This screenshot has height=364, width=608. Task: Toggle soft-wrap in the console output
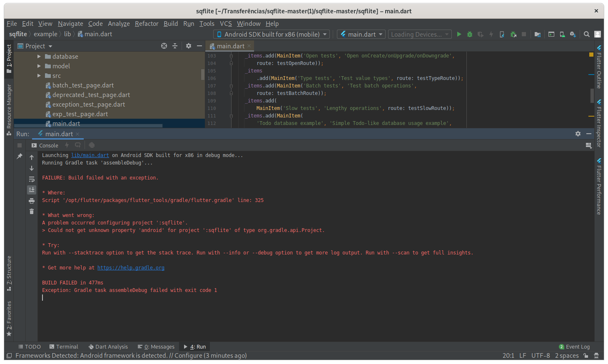[32, 179]
